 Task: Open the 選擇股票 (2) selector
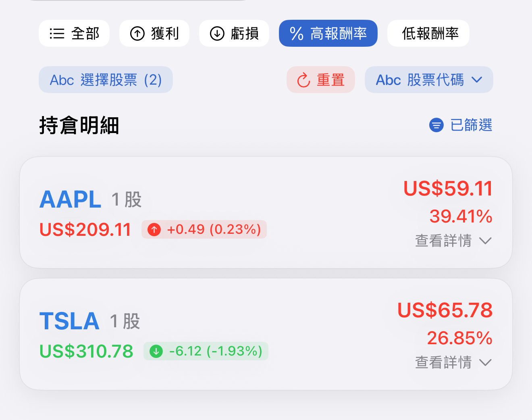[106, 80]
